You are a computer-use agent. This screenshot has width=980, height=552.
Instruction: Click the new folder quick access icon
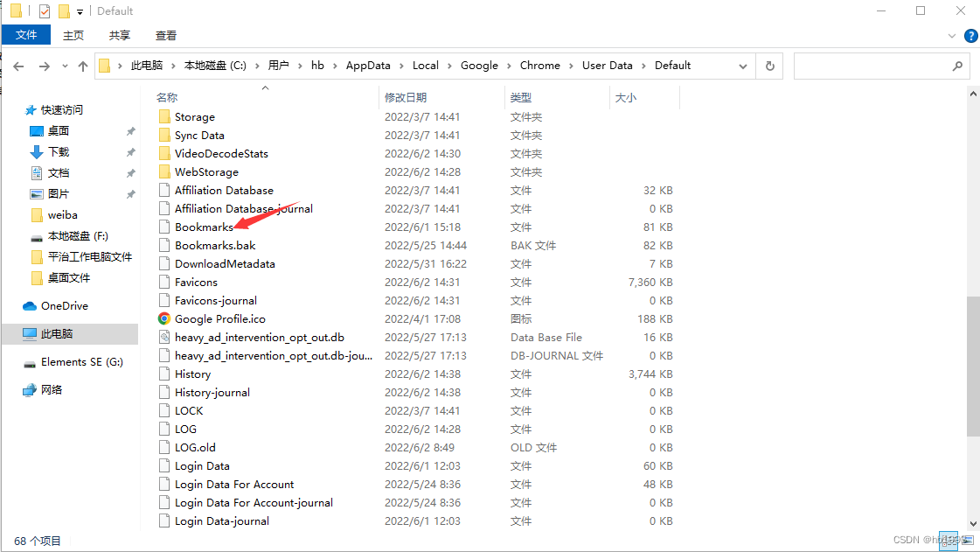coord(64,10)
